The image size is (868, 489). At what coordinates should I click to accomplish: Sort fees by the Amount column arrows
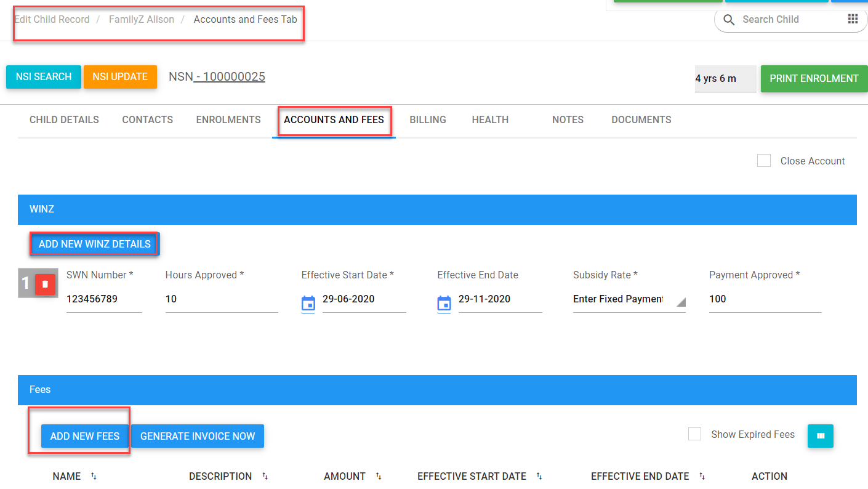[x=378, y=476]
